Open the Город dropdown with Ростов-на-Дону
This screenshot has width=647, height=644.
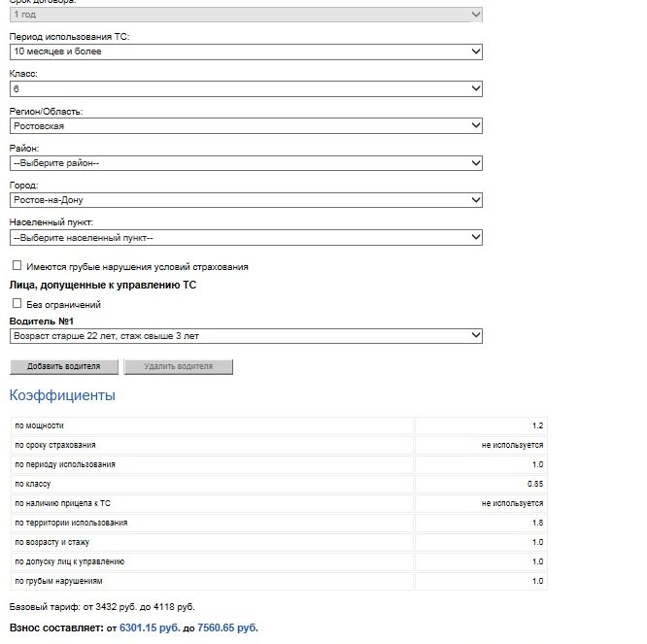[x=246, y=200]
